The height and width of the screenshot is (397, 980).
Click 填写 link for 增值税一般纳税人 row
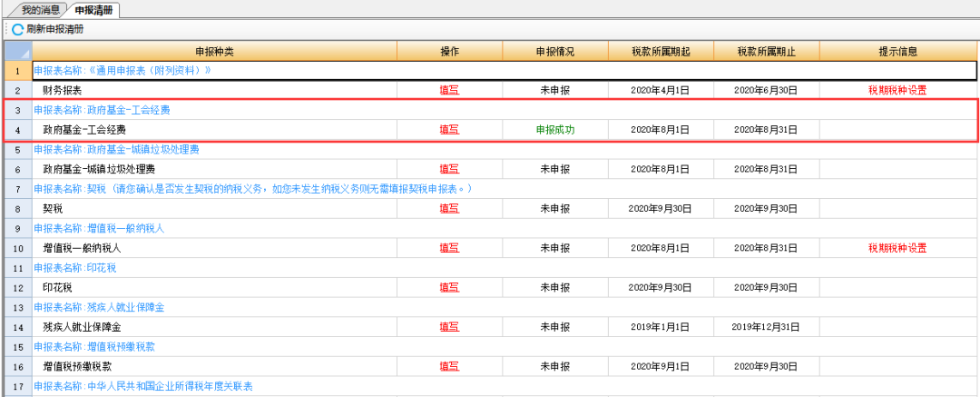pos(449,249)
